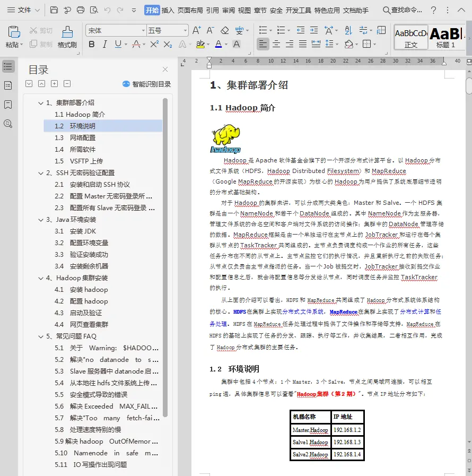Click 智能识别目录 button
This screenshot has height=476, width=472.
pyautogui.click(x=147, y=84)
